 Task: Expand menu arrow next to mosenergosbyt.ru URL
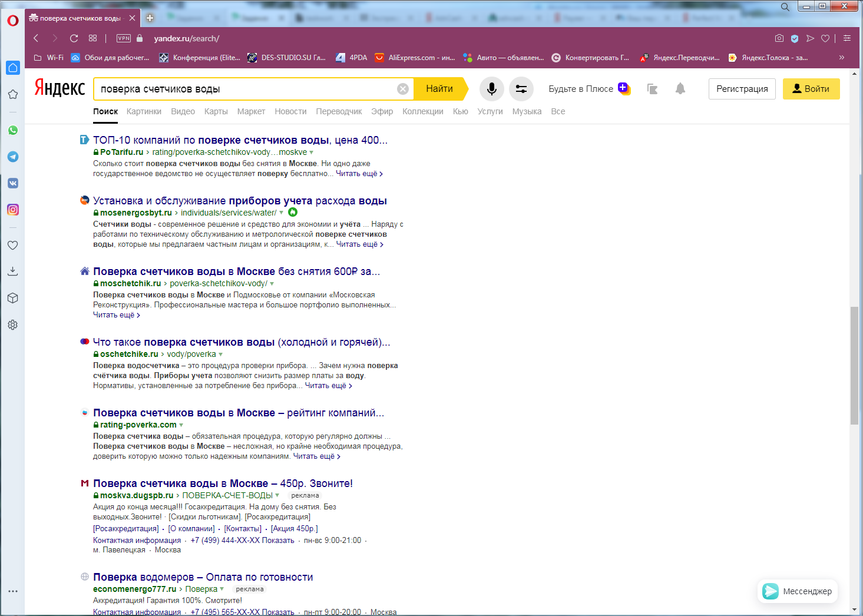(281, 213)
